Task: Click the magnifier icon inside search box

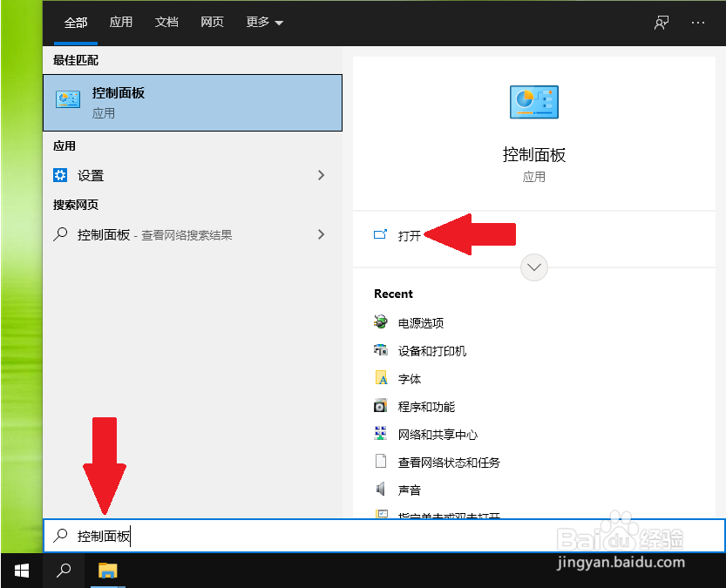Action: pyautogui.click(x=60, y=536)
